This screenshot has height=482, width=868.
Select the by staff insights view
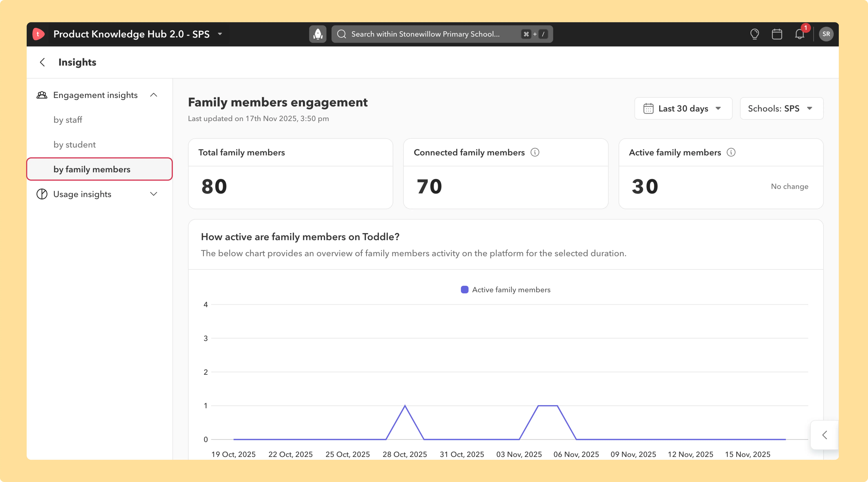[68, 120]
